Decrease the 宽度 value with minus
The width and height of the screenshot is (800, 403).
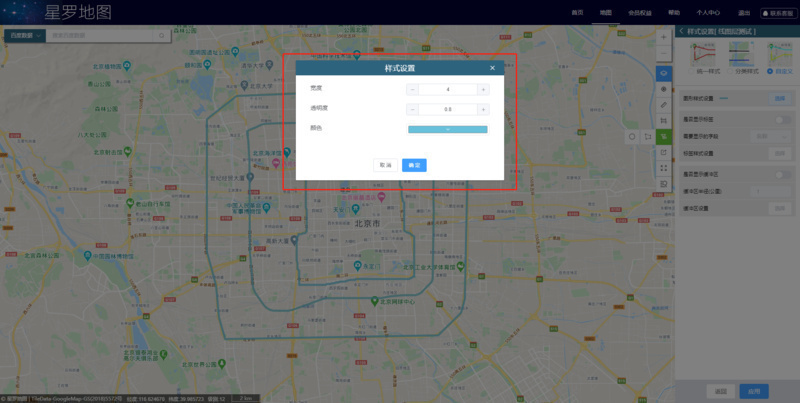[413, 89]
